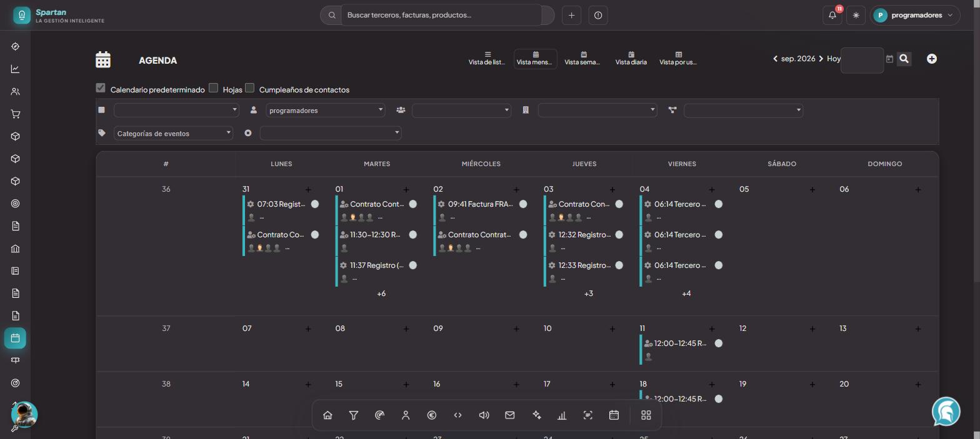
Task: Expand the programadores account menu
Action: click(915, 15)
